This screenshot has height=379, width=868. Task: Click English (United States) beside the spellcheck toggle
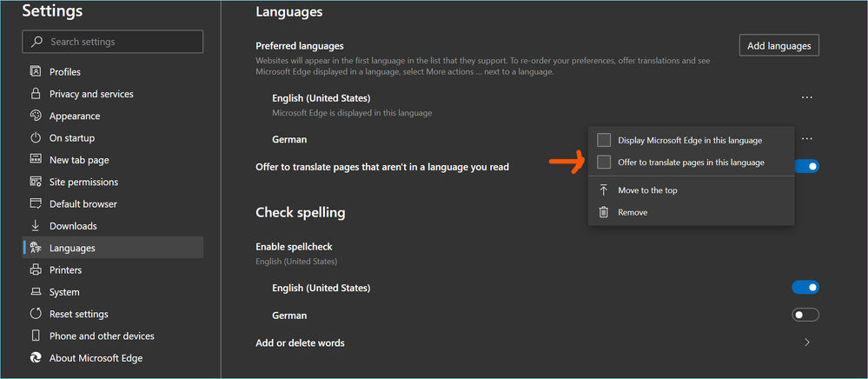click(x=321, y=288)
